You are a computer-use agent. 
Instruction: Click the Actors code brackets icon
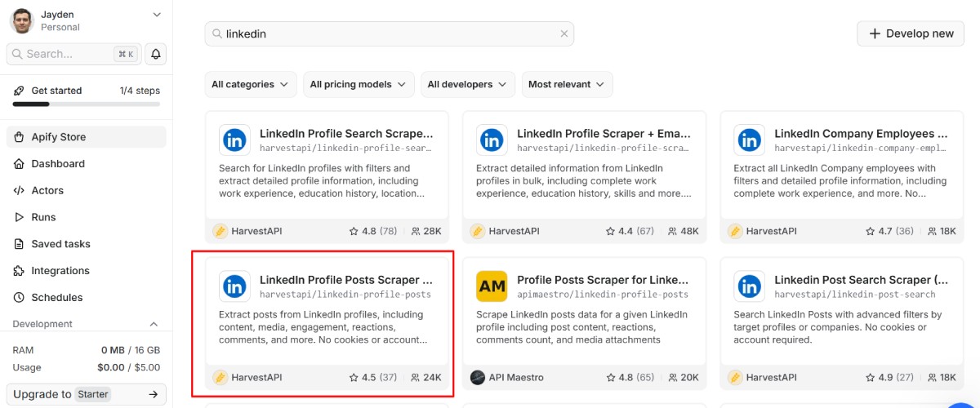click(20, 190)
